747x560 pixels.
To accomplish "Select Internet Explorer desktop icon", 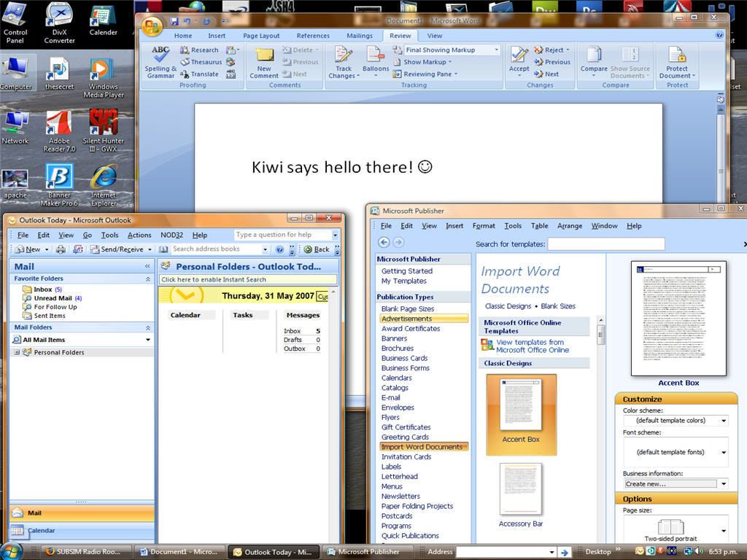I will pos(104,186).
